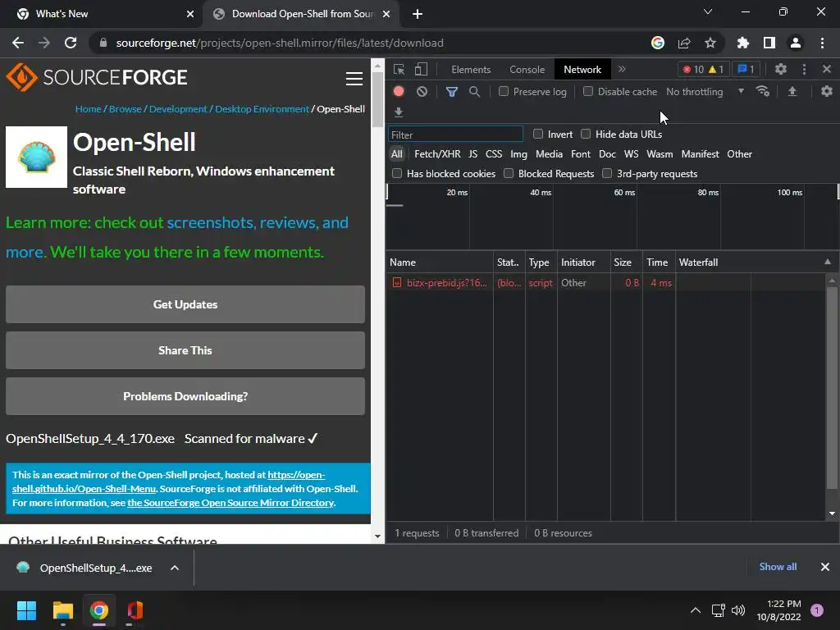The height and width of the screenshot is (630, 840).
Task: Open OpenShellSetup download item chevron
Action: [175, 568]
